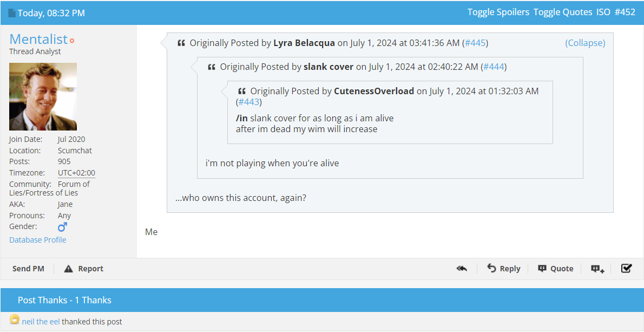
Task: Open Mentalist's user profile
Action: pos(38,39)
